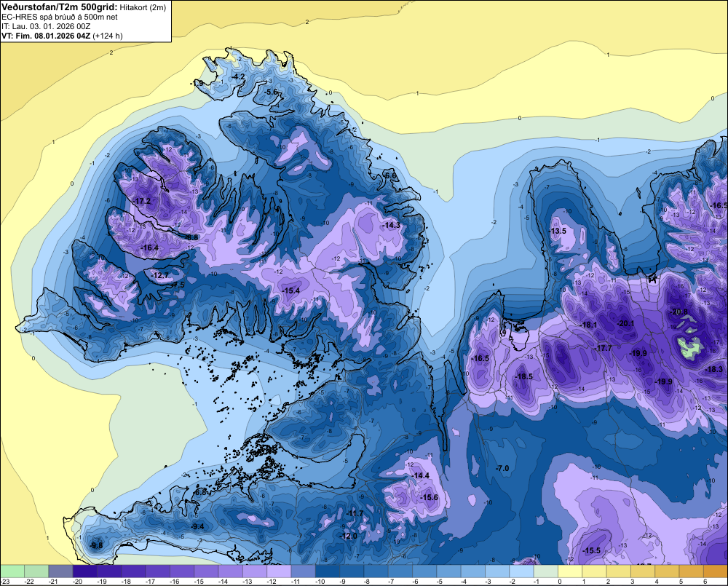Image resolution: width=728 pixels, height=586 pixels.
Task: Select the dark purple legend swatch above -20
Action: pyautogui.click(x=85, y=571)
